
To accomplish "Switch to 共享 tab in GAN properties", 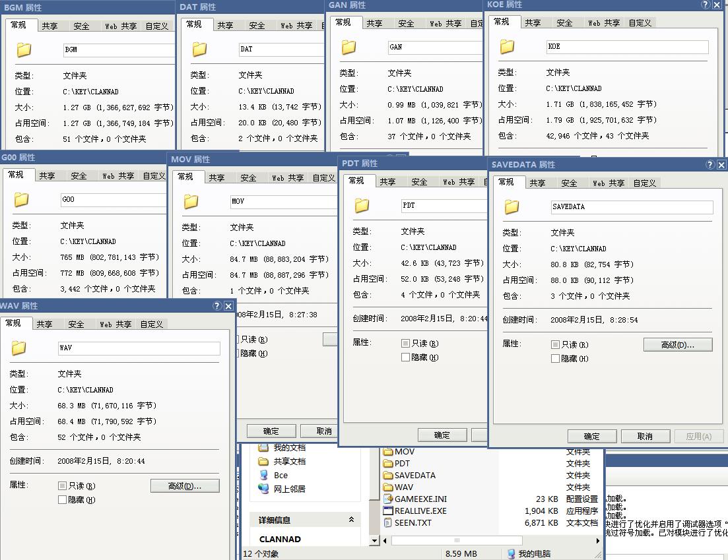I will [375, 24].
